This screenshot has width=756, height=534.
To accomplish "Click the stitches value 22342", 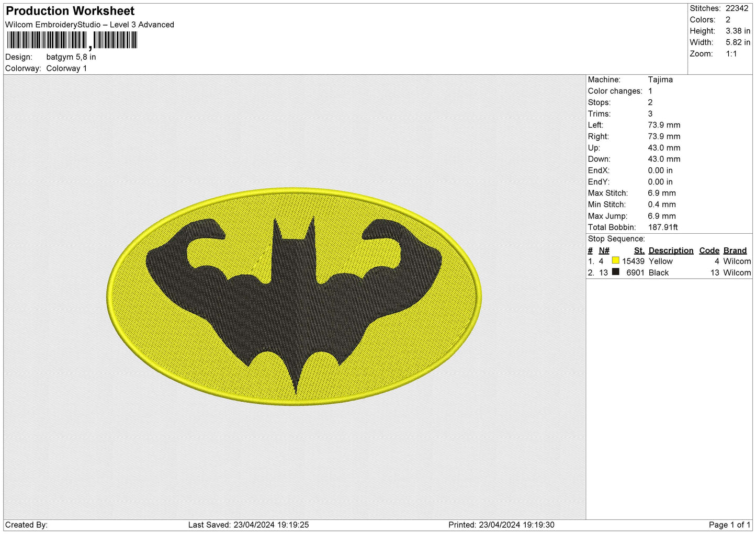I will coord(737,8).
